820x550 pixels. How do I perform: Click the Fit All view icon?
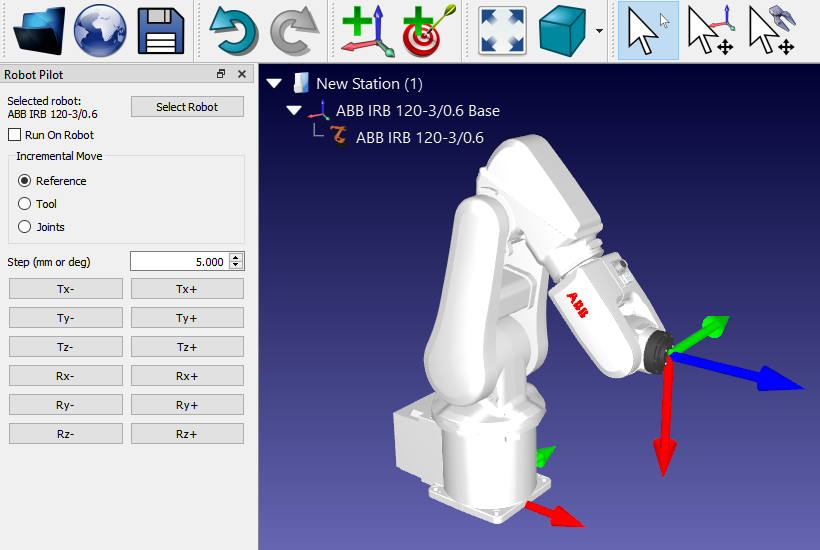click(x=502, y=31)
